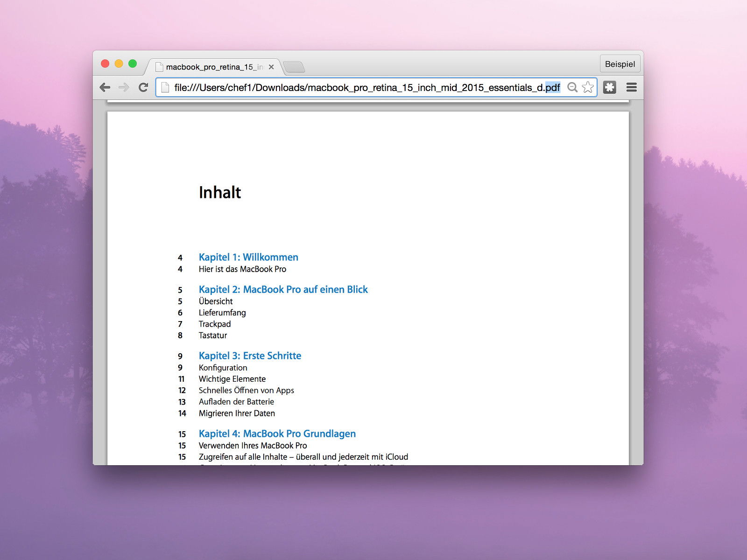
Task: Close the window with red button
Action: pyautogui.click(x=105, y=63)
